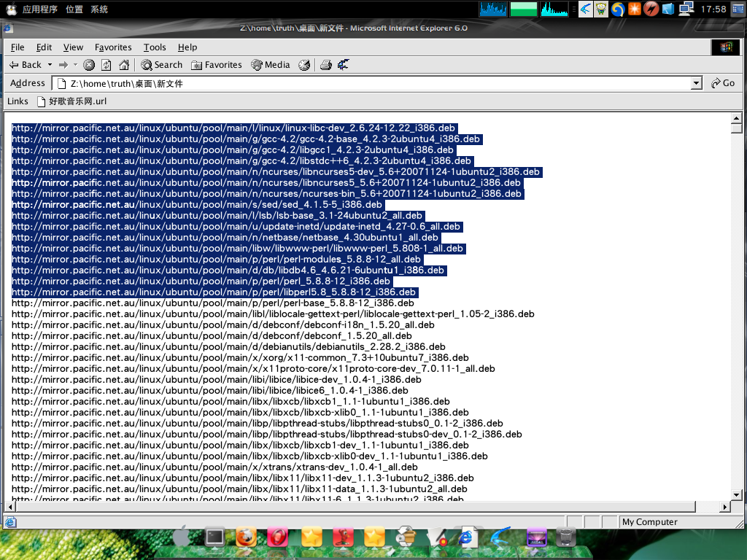Image resolution: width=747 pixels, height=560 pixels.
Task: Click the red lightning bolt tray icon
Action: [651, 9]
